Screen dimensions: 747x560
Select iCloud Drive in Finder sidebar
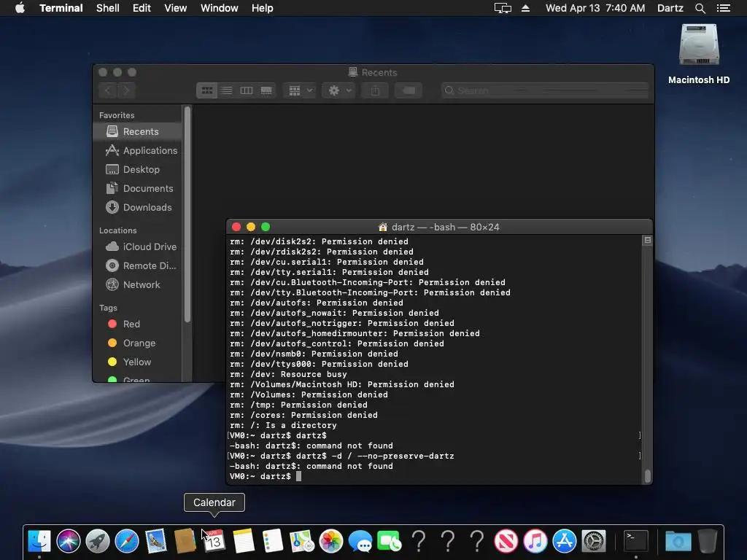[x=137, y=246]
